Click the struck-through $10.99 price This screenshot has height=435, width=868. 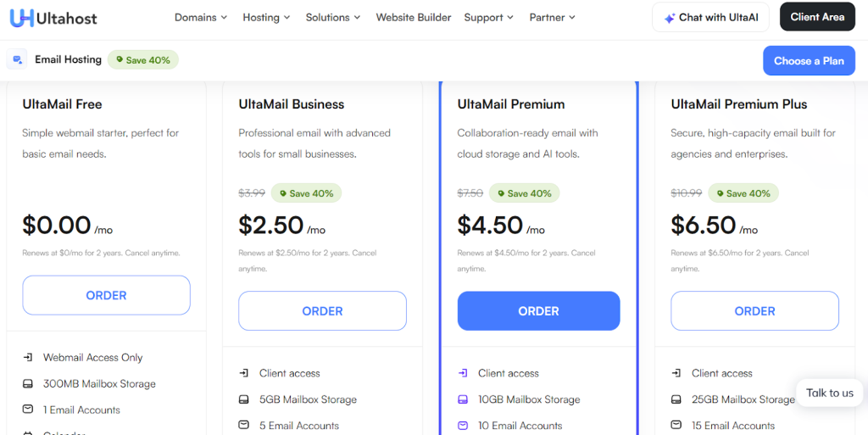pyautogui.click(x=687, y=193)
